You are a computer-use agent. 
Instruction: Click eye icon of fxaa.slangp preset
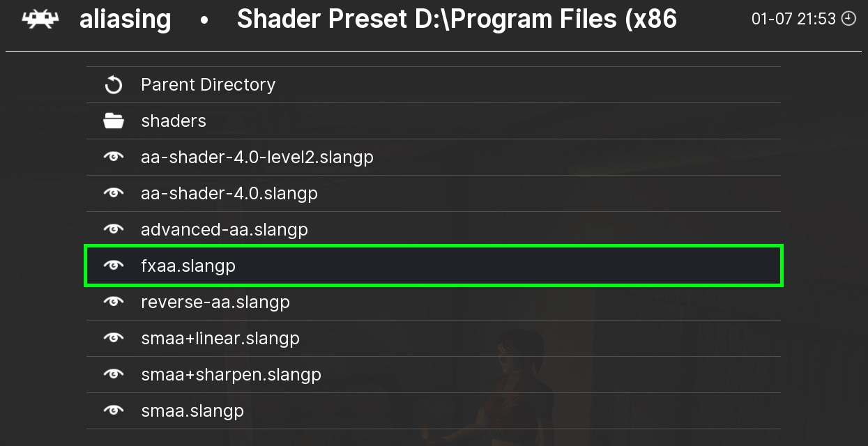coord(113,266)
